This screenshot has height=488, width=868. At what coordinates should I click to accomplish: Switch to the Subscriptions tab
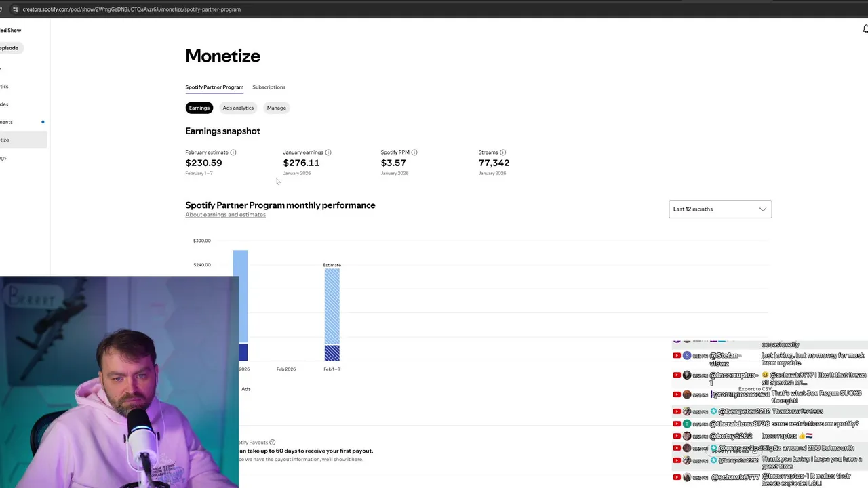pyautogui.click(x=269, y=87)
